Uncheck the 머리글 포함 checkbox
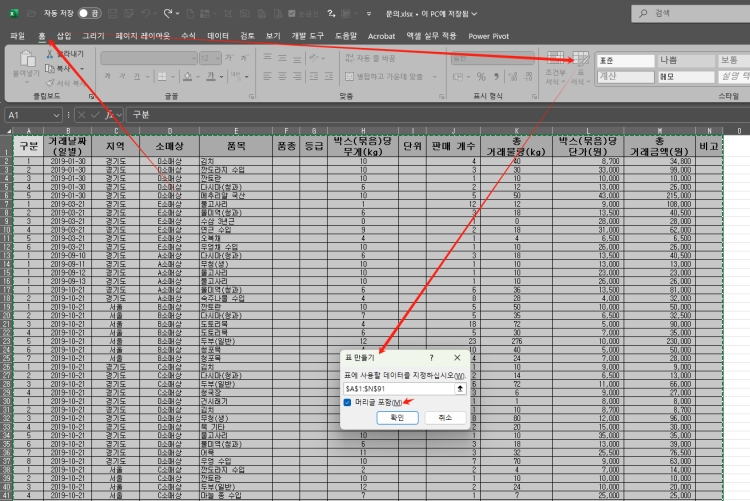The width and height of the screenshot is (750, 501). pyautogui.click(x=347, y=402)
